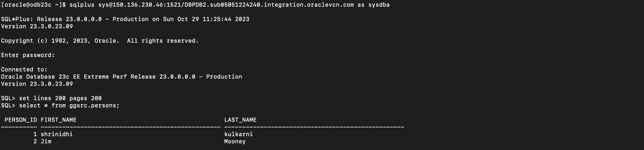This screenshot has width=644, height=150.
Task: Click the sqlplus command in the shell line
Action: point(82,5)
